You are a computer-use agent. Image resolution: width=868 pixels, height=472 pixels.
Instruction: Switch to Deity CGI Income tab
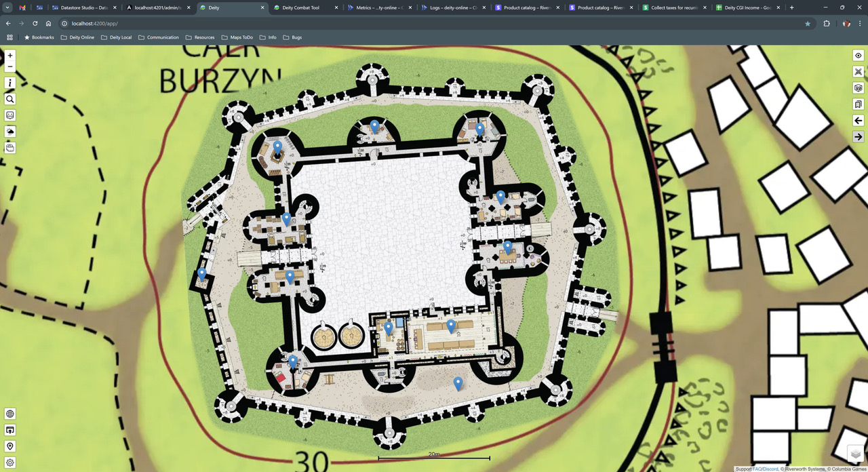click(748, 7)
